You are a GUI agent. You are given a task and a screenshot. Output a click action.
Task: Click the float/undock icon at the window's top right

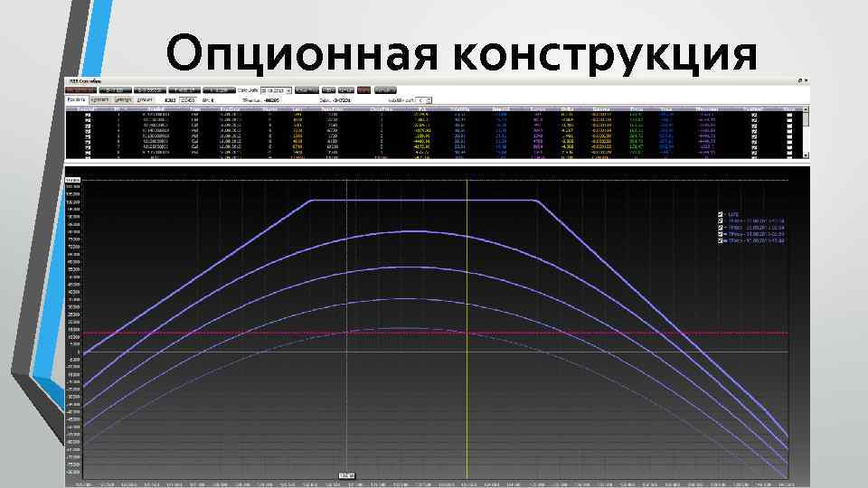pos(800,80)
